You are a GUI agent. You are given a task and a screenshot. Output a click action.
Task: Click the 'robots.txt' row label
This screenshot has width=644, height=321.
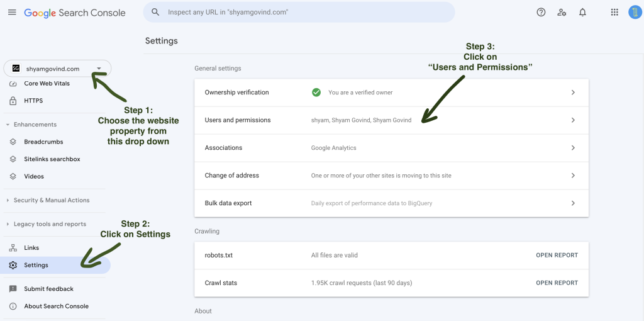219,256
